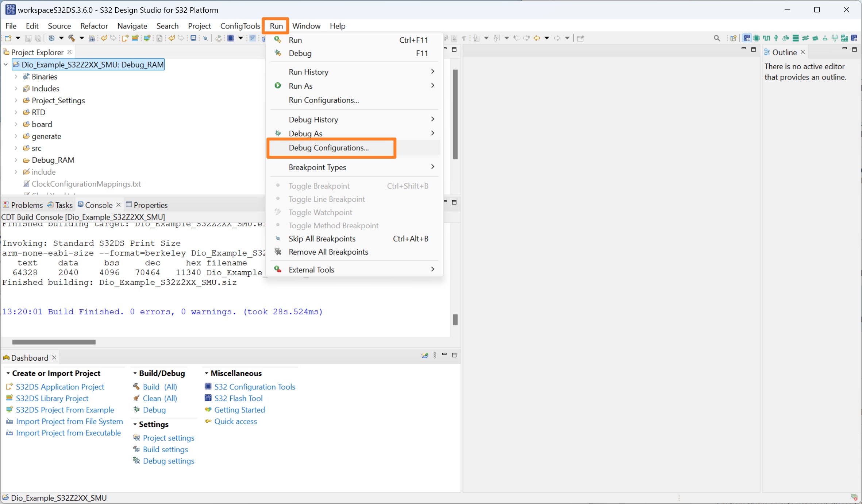862x504 pixels.
Task: Click the back navigation yellow arrow icon
Action: coord(536,38)
